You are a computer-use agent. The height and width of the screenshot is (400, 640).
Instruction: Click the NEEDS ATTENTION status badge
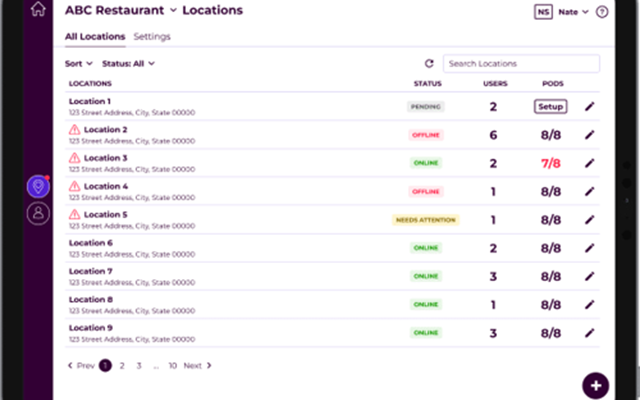(426, 220)
